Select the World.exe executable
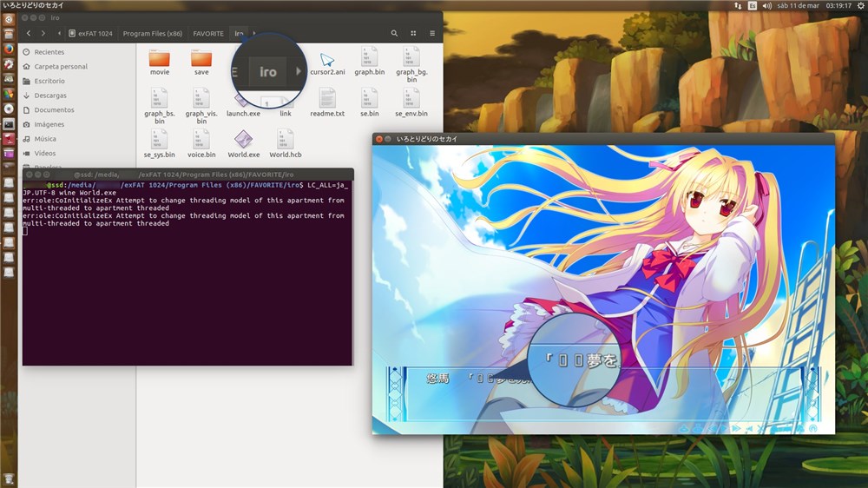Viewport: 868px width, 488px height. tap(244, 143)
